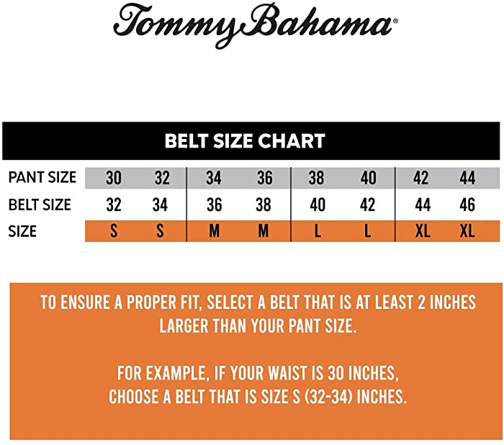Click the SIZE row label

coord(22,231)
